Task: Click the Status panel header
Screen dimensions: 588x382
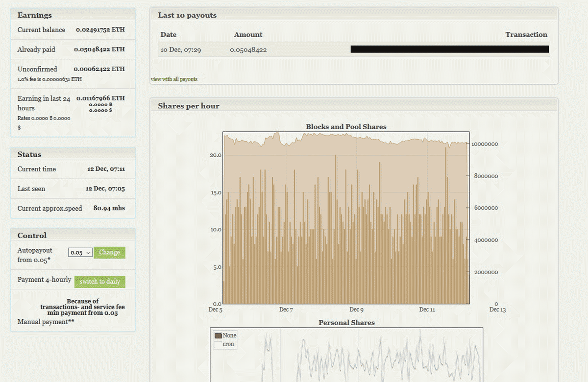Action: tap(29, 154)
